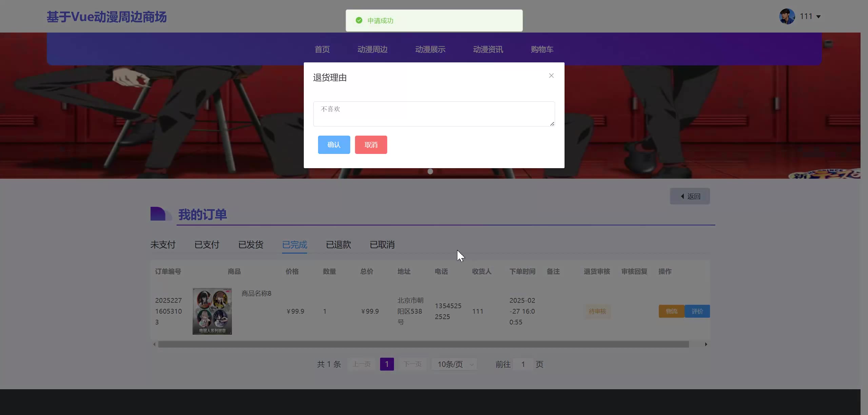
Task: Cancel return with red 取消 button
Action: click(371, 145)
